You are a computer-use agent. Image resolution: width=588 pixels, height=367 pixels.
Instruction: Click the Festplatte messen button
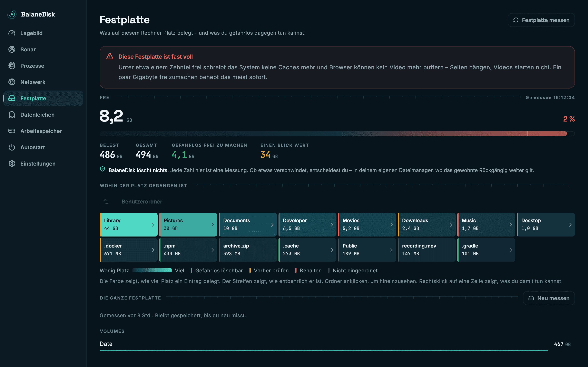541,20
